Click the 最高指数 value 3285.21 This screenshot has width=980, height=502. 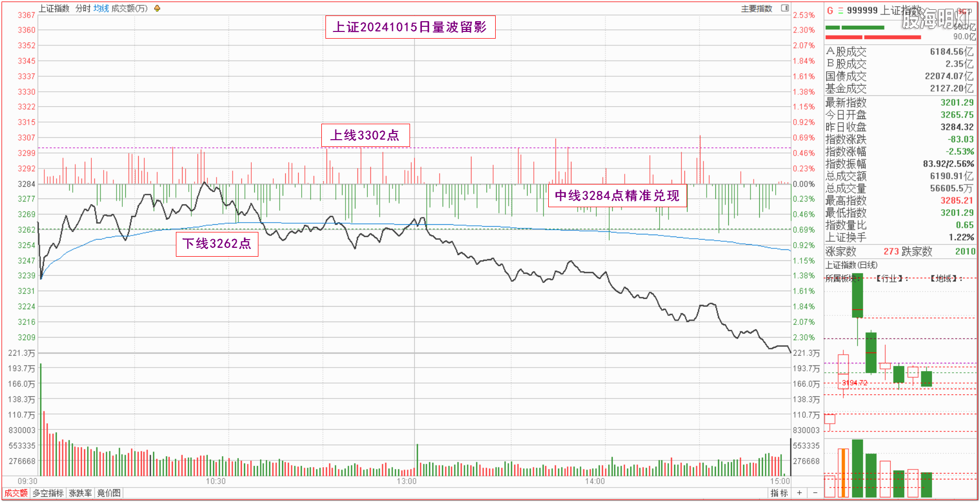coord(957,200)
